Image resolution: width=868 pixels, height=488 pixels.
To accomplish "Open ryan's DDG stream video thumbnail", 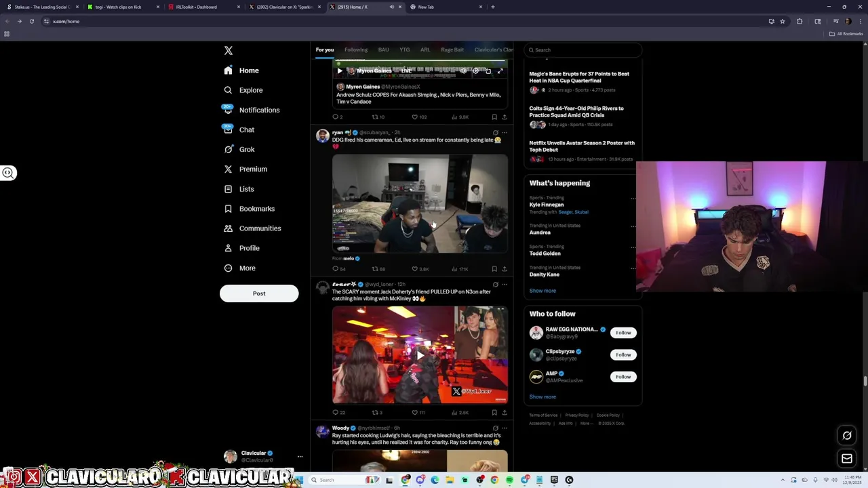I will pos(420,203).
